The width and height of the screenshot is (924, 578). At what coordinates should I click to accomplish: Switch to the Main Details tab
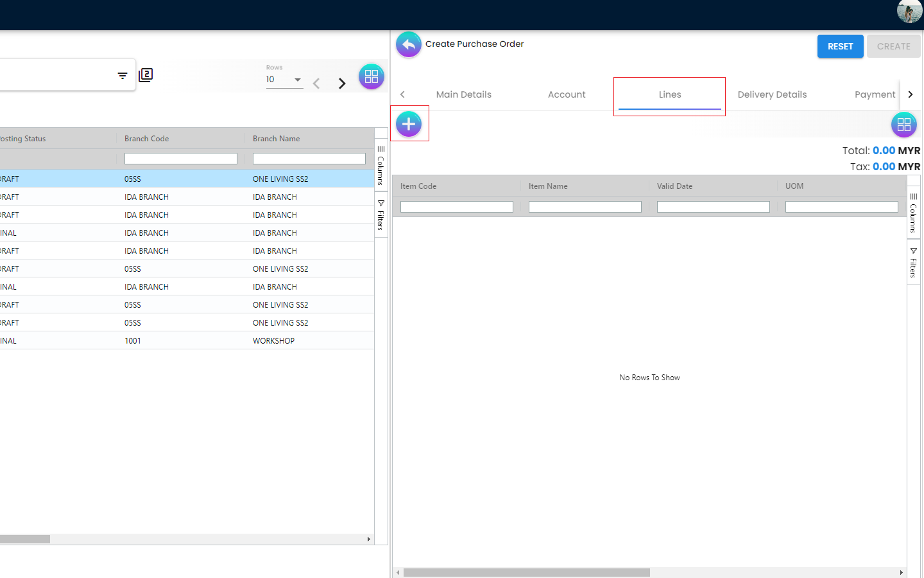tap(463, 94)
